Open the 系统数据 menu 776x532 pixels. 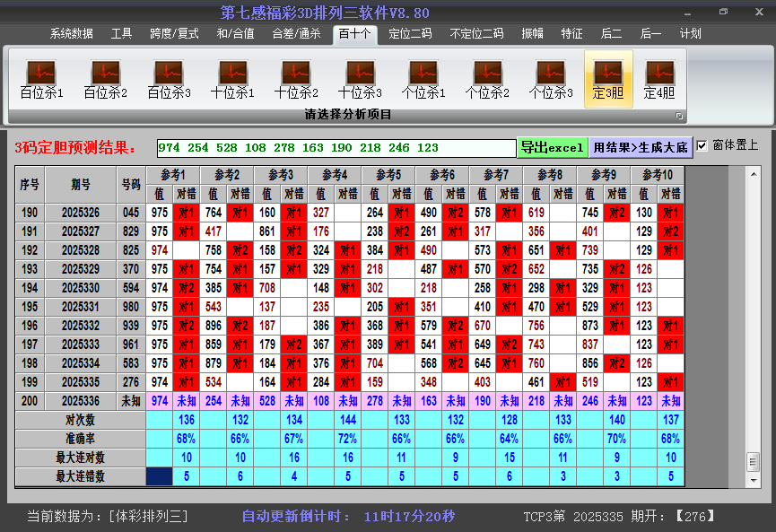[72, 34]
